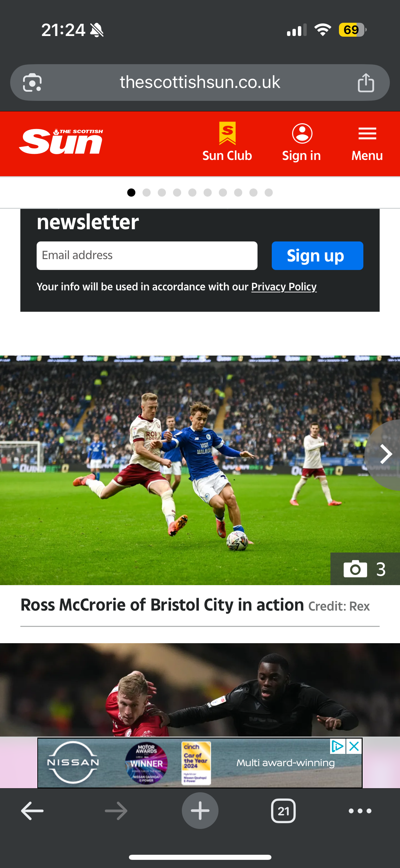Open the AdChoices info triangle icon

[x=338, y=746]
